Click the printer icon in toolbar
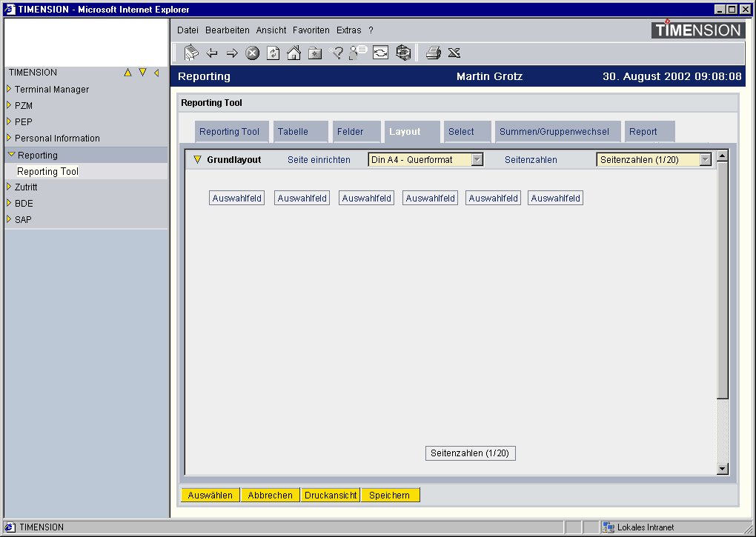The height and width of the screenshot is (537, 756). 434,53
